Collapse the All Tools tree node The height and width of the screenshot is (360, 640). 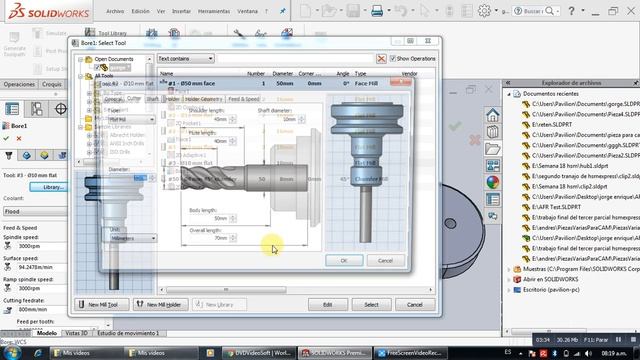click(80, 76)
